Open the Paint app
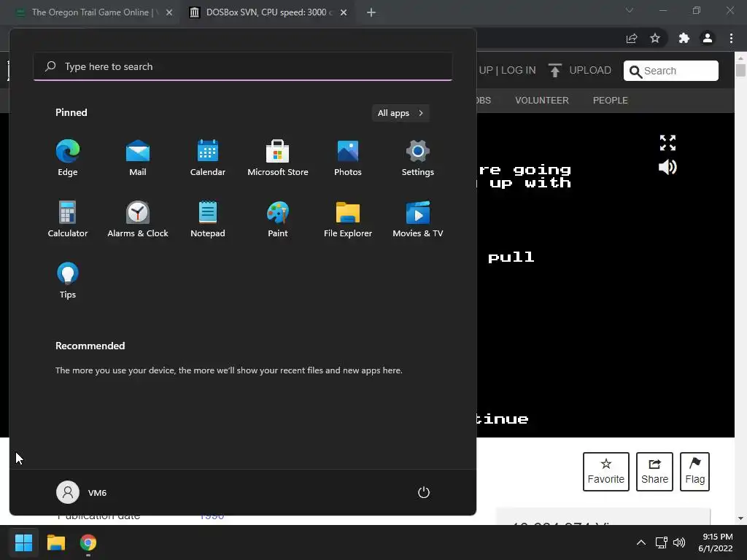 click(278, 219)
